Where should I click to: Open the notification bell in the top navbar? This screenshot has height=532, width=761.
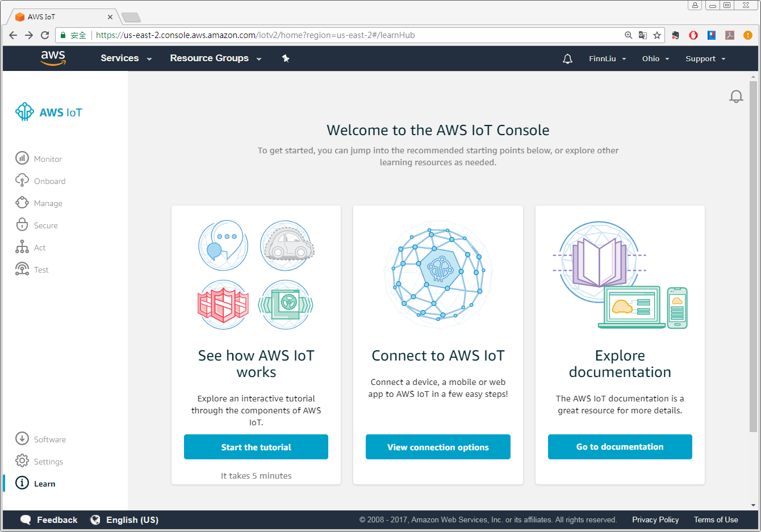[x=567, y=59]
